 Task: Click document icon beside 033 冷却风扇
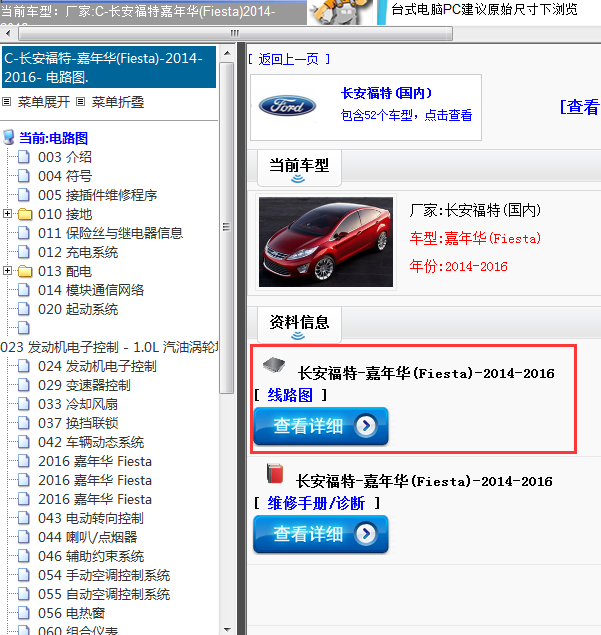[23, 404]
